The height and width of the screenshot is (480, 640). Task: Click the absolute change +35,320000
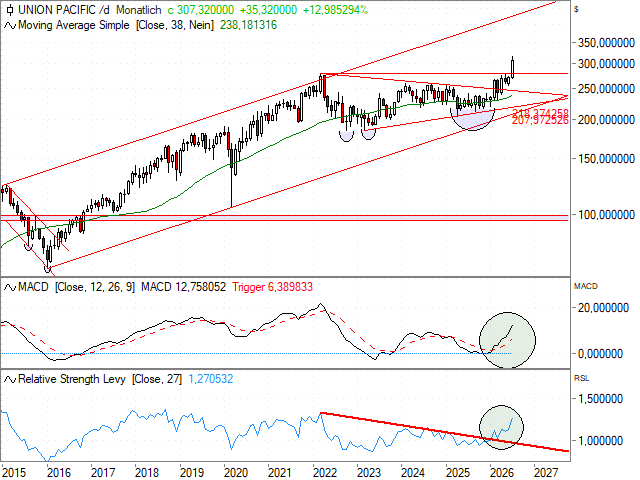pos(269,10)
